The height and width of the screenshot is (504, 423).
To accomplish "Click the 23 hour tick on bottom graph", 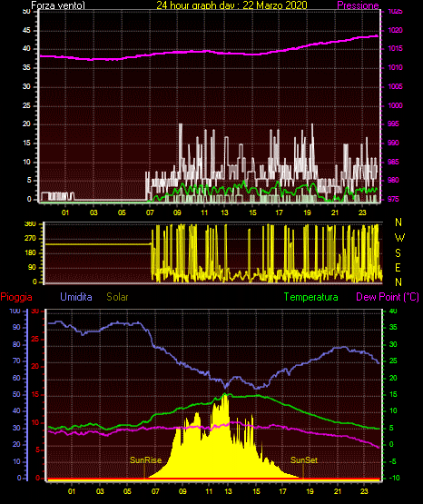I will pos(364,491).
